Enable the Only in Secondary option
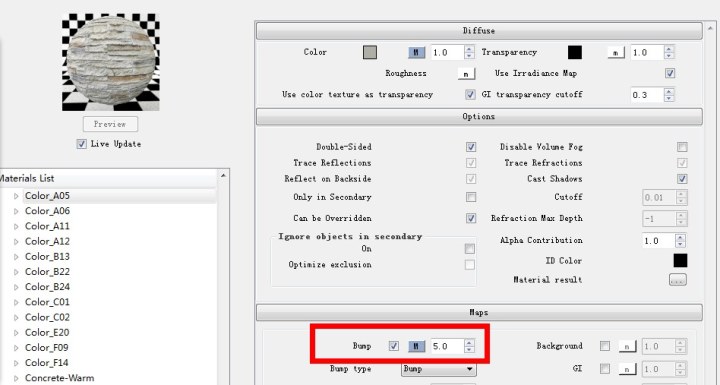 coord(471,197)
